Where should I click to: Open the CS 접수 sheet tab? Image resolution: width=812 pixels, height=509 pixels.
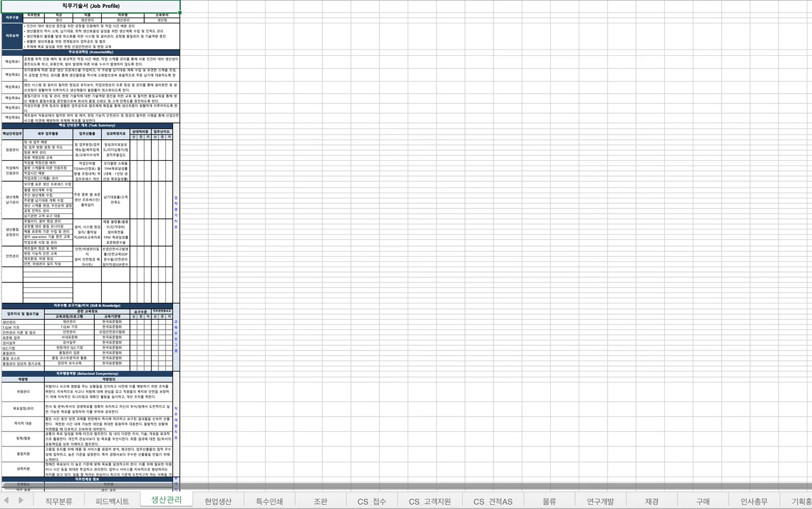pyautogui.click(x=371, y=501)
